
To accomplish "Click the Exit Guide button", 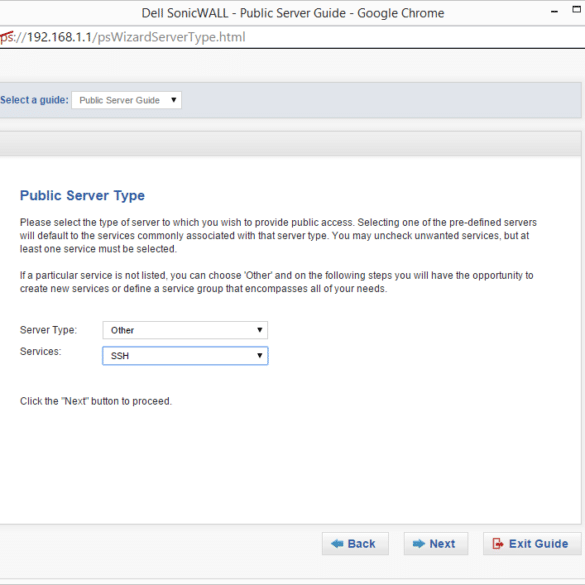I will pyautogui.click(x=532, y=544).
